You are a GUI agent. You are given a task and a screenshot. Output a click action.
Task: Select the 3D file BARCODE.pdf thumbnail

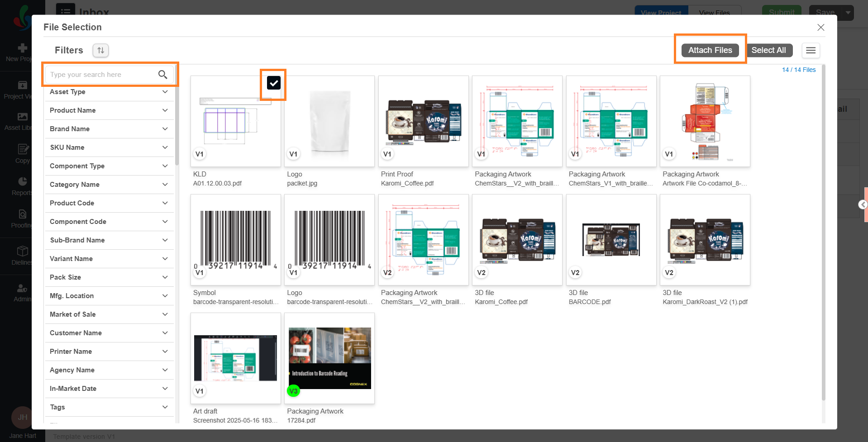click(x=611, y=240)
